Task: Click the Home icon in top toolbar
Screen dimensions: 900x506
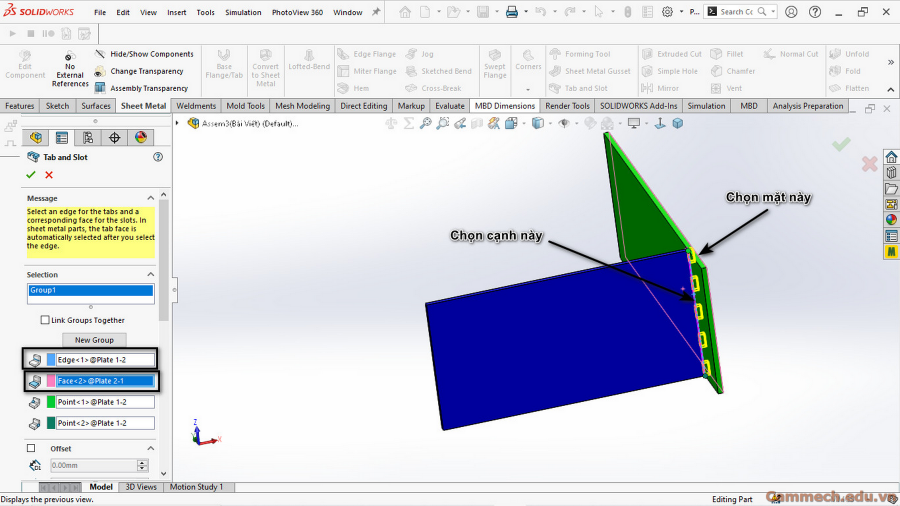Action: click(x=405, y=12)
